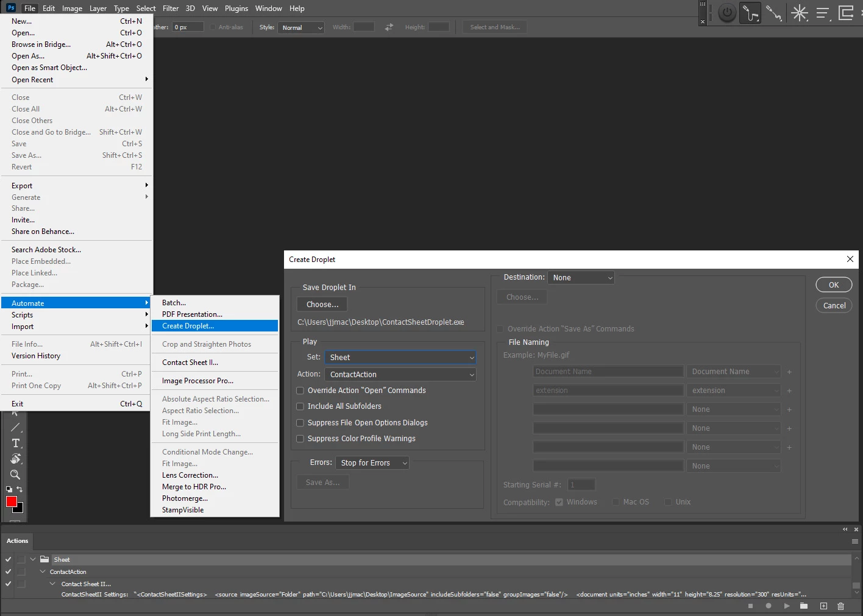
Task: Check Suppress Color Profile Warnings
Action: (300, 439)
